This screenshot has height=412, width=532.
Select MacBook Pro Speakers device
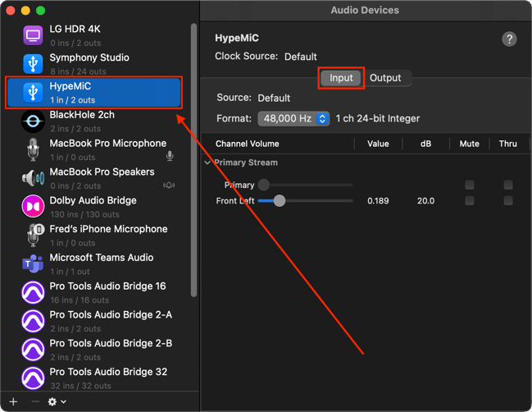click(93, 178)
